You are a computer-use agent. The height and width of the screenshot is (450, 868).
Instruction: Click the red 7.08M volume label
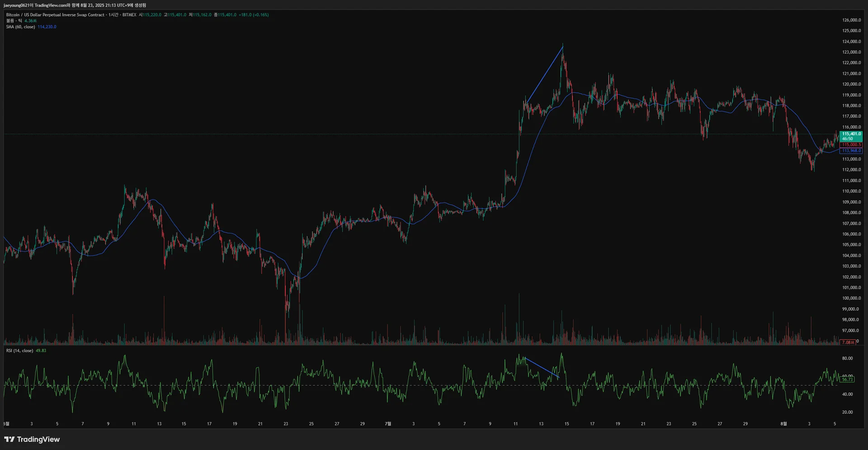click(848, 342)
